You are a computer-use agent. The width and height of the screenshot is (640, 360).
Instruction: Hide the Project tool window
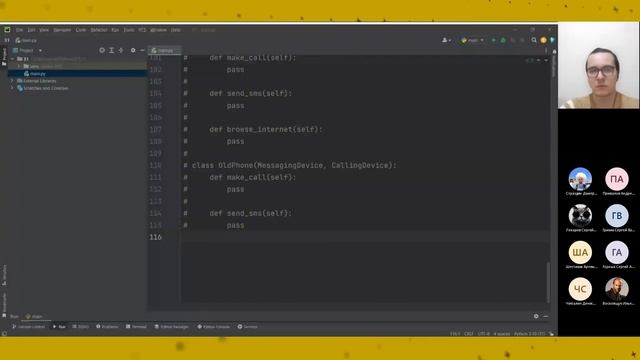pyautogui.click(x=142, y=50)
